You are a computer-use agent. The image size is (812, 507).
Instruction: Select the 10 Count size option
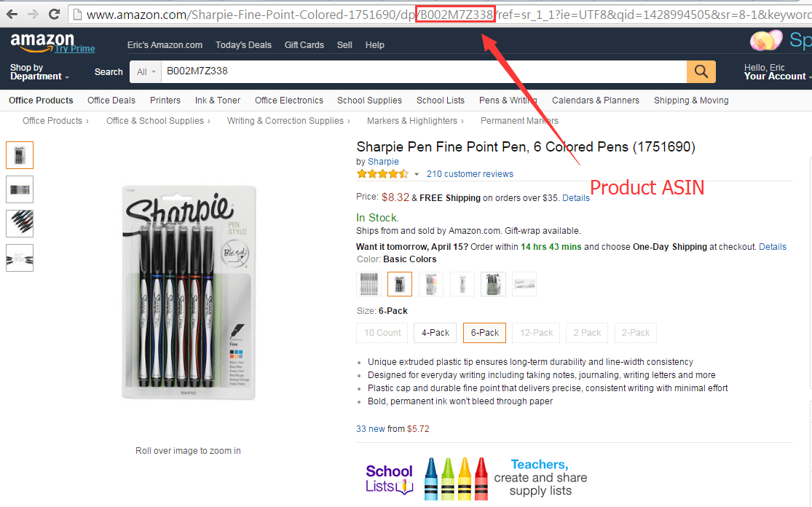coord(382,333)
